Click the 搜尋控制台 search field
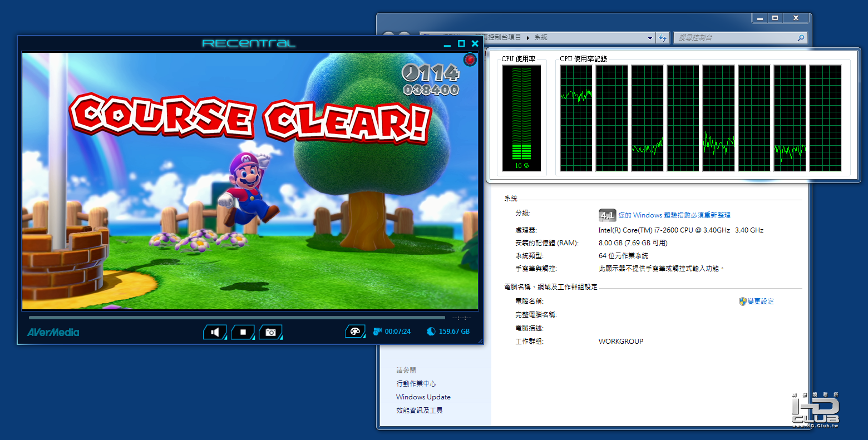 coord(739,38)
